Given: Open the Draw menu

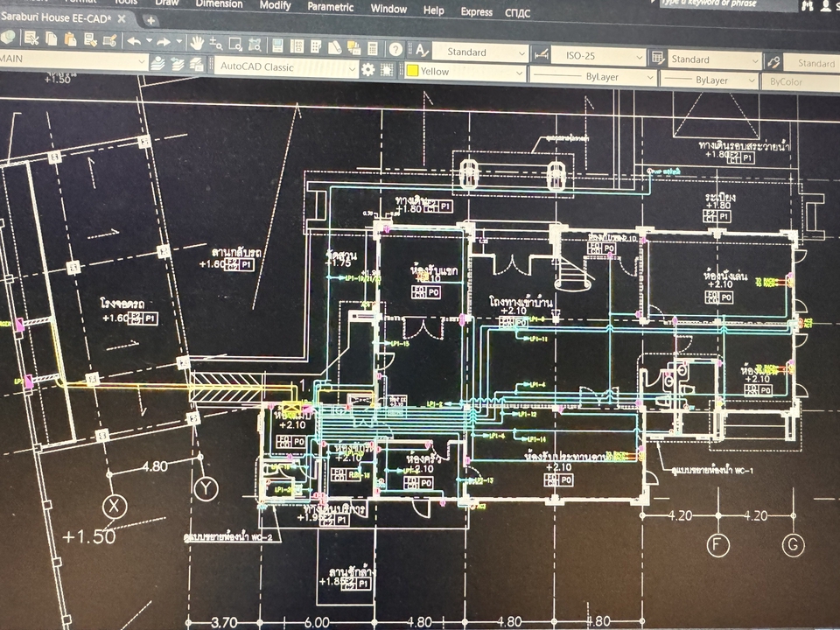Looking at the screenshot, I should tap(167, 3).
